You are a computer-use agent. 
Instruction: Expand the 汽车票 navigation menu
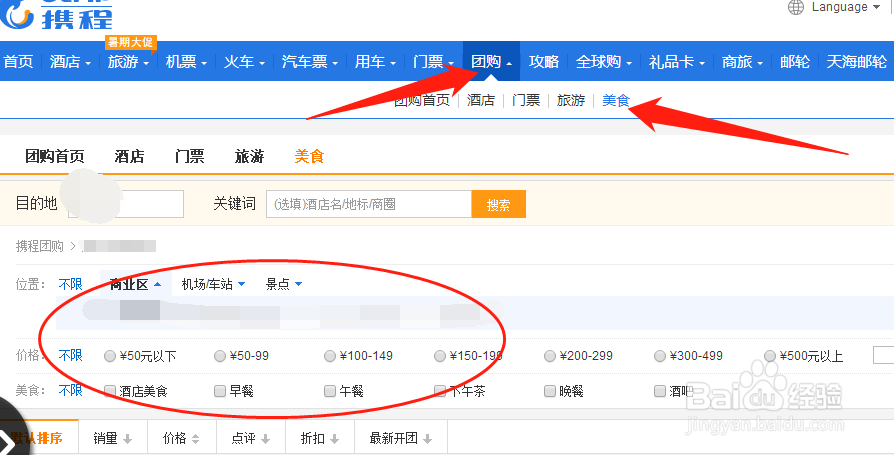click(x=310, y=62)
